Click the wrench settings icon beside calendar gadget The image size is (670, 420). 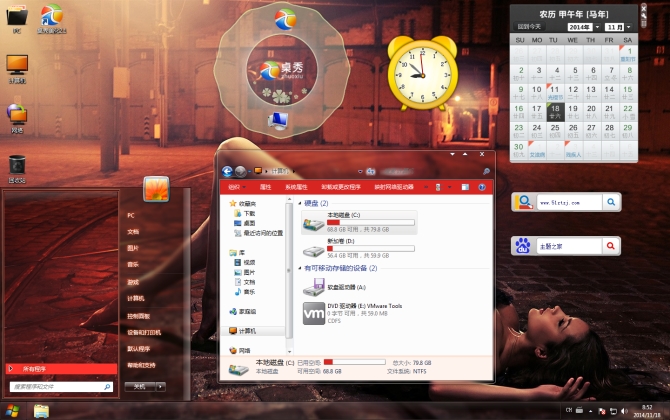[x=644, y=16]
